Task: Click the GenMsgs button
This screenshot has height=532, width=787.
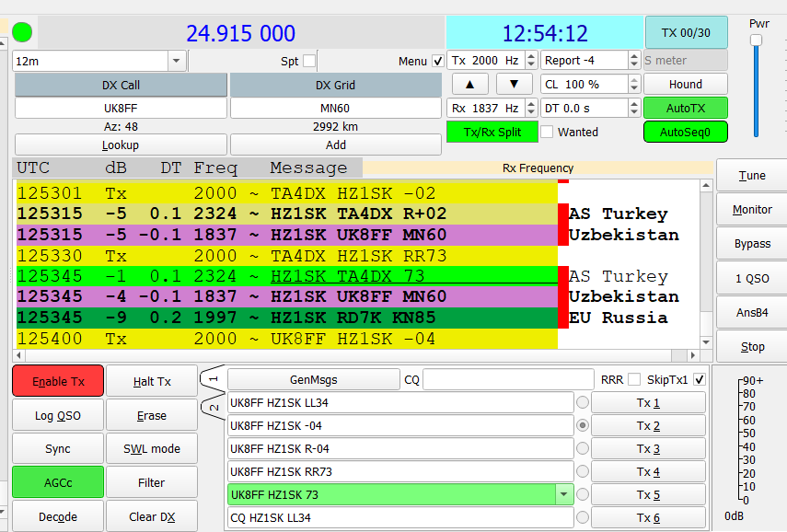Action: 314,379
